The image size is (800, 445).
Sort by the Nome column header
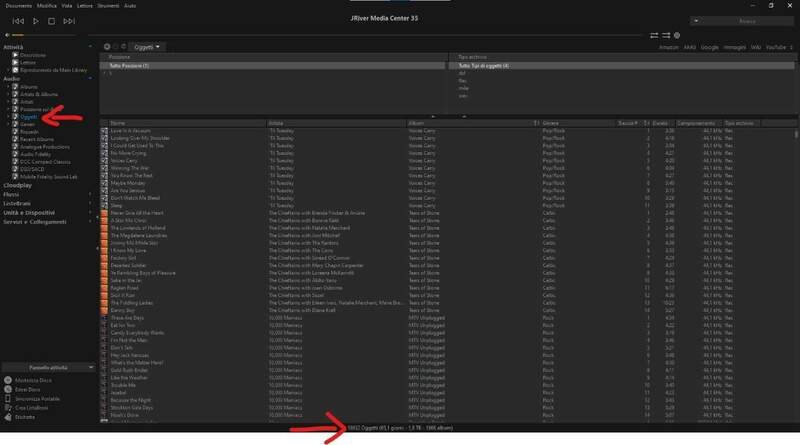[187, 123]
